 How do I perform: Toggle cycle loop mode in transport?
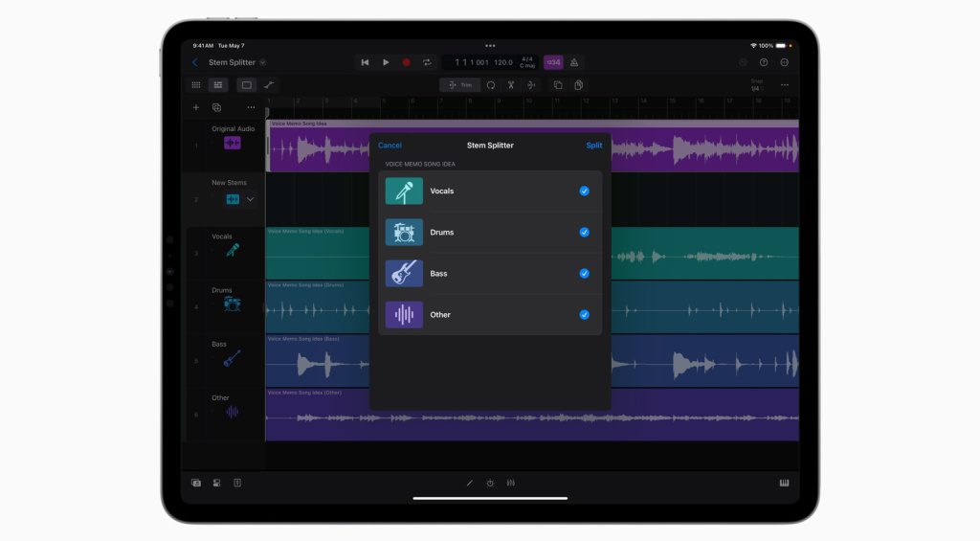click(427, 62)
